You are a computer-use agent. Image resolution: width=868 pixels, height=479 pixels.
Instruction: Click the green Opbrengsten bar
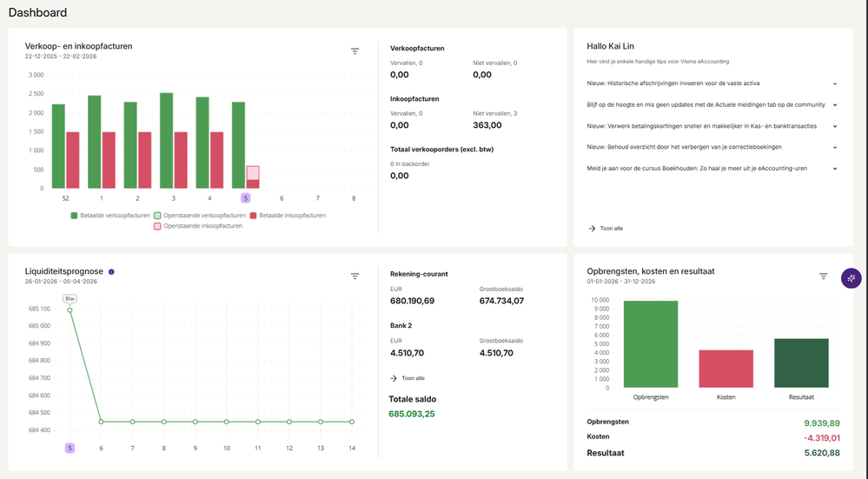tap(651, 344)
